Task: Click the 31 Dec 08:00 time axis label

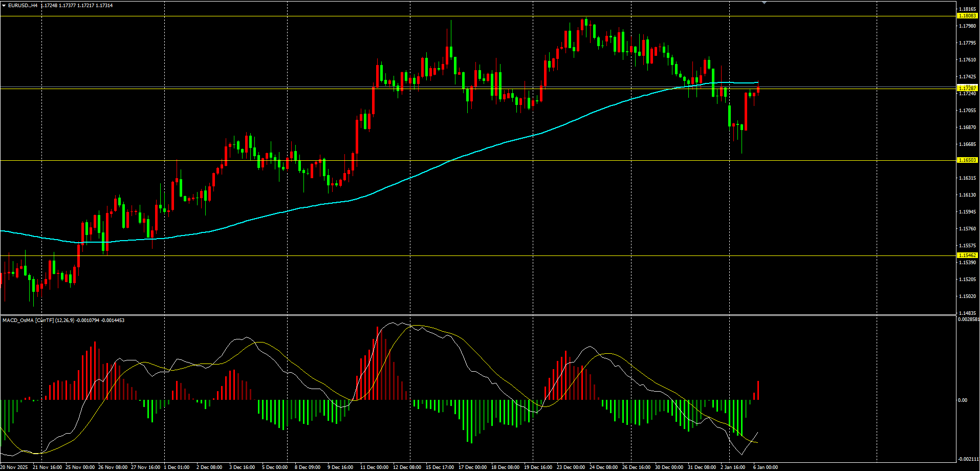Action: click(702, 467)
